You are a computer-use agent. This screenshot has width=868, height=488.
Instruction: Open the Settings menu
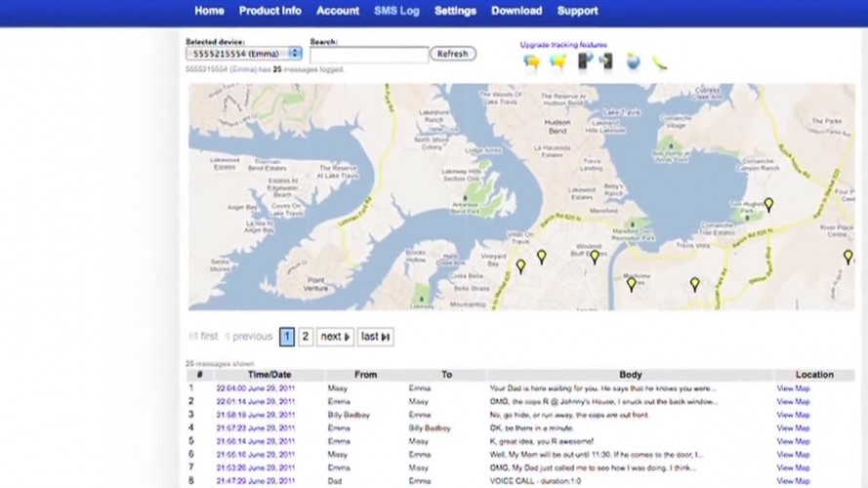click(x=455, y=11)
